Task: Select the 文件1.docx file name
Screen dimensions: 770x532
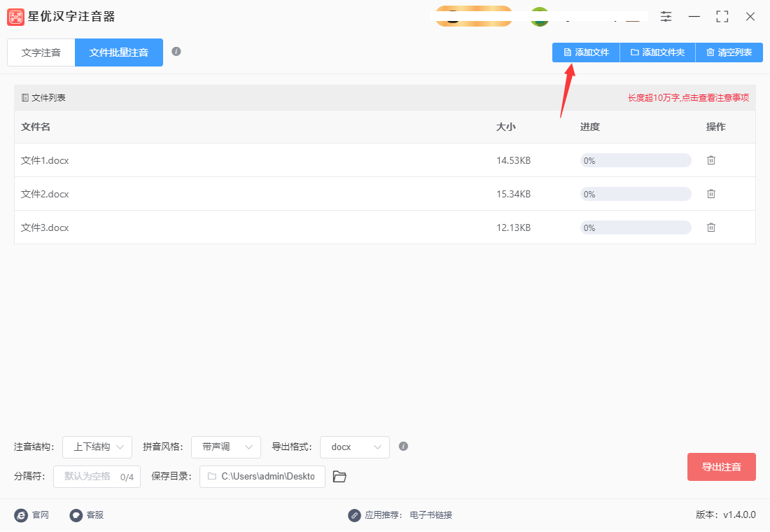Action: click(x=45, y=160)
